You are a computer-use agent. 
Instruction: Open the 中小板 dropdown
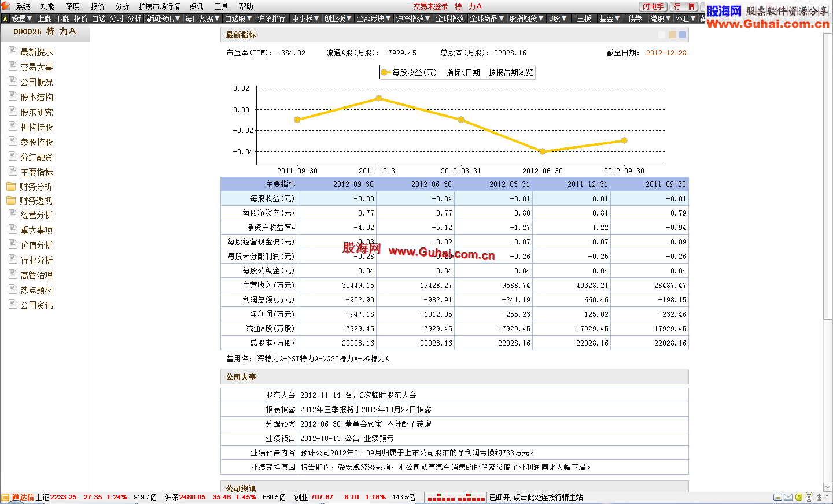coord(305,18)
